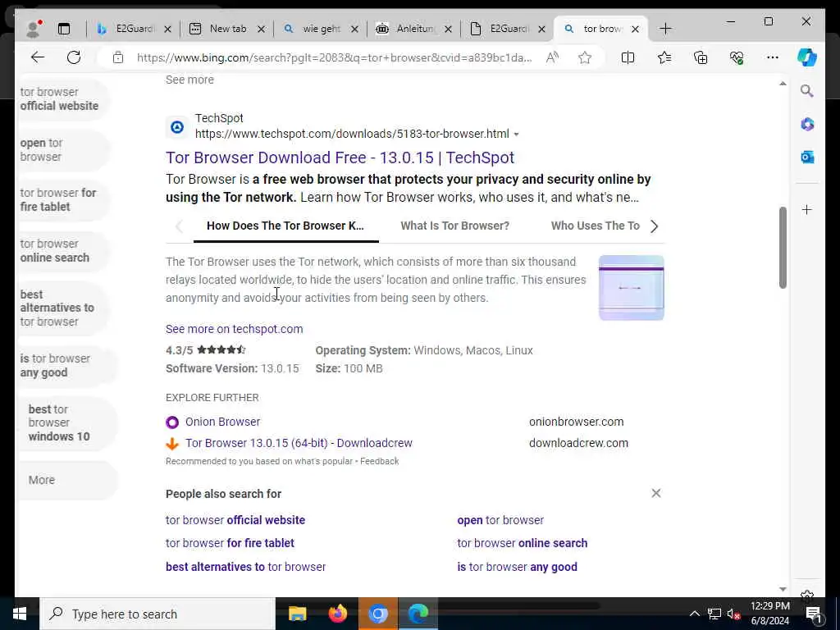Open Collections icon in toolbar
The width and height of the screenshot is (840, 630).
pyautogui.click(x=701, y=57)
